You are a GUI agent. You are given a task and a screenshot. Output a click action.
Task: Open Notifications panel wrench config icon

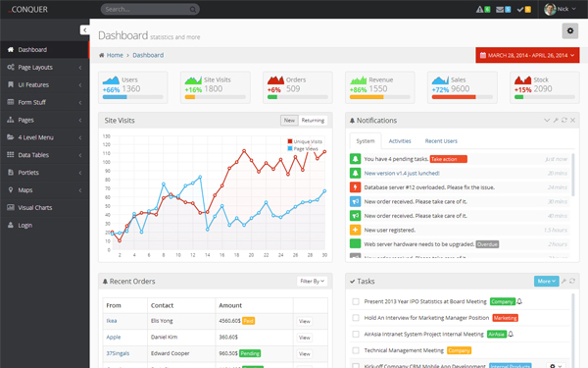(x=556, y=120)
